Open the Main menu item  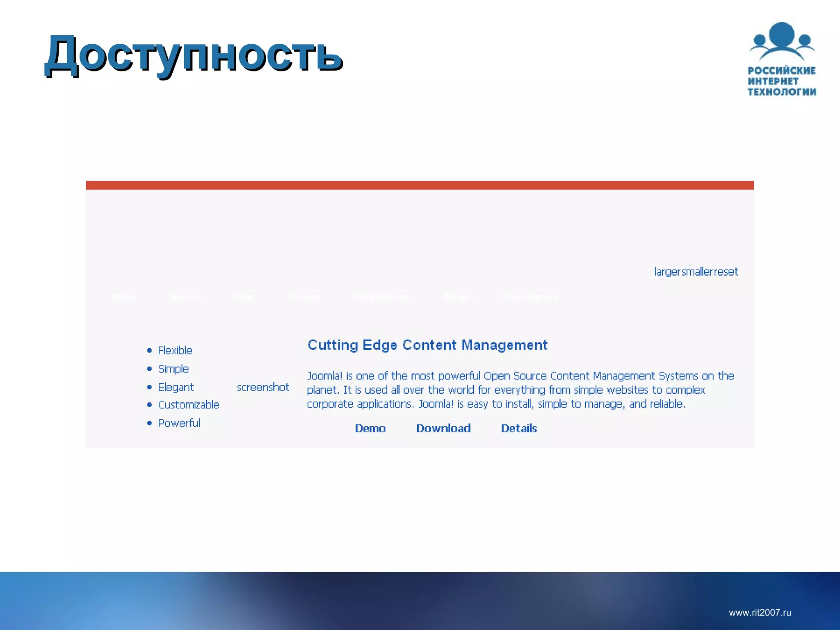pyautogui.click(x=124, y=297)
